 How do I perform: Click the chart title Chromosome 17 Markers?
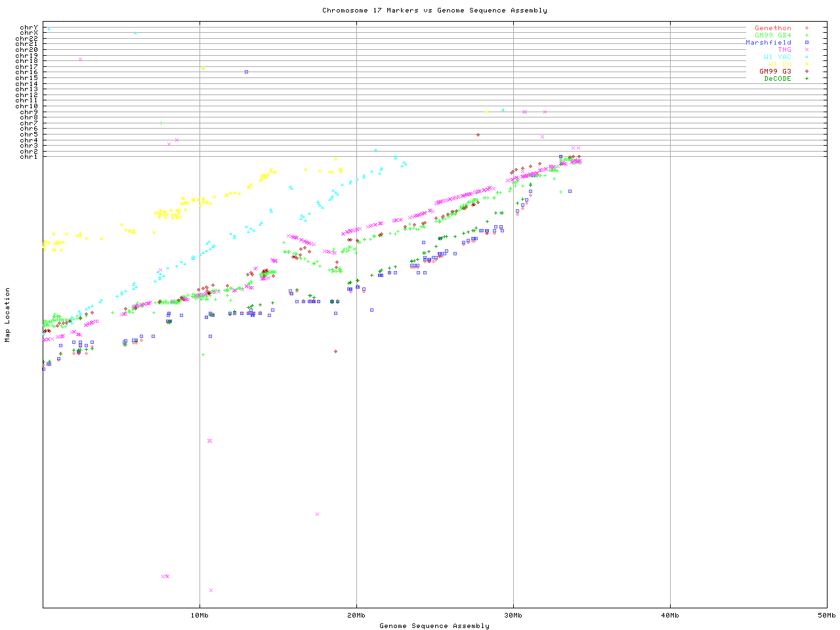tap(434, 10)
